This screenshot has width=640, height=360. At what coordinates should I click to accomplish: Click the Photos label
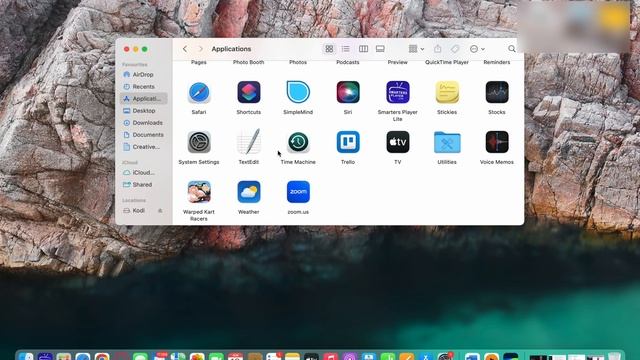(298, 62)
